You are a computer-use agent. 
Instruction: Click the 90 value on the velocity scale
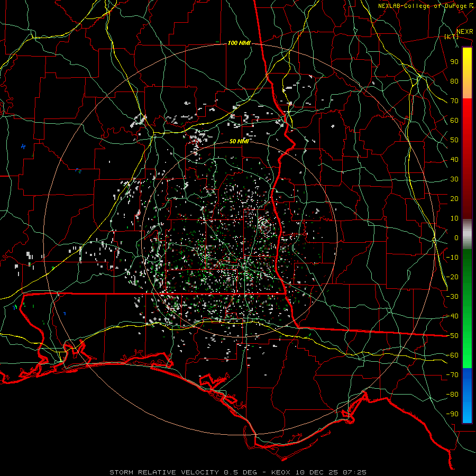click(454, 62)
